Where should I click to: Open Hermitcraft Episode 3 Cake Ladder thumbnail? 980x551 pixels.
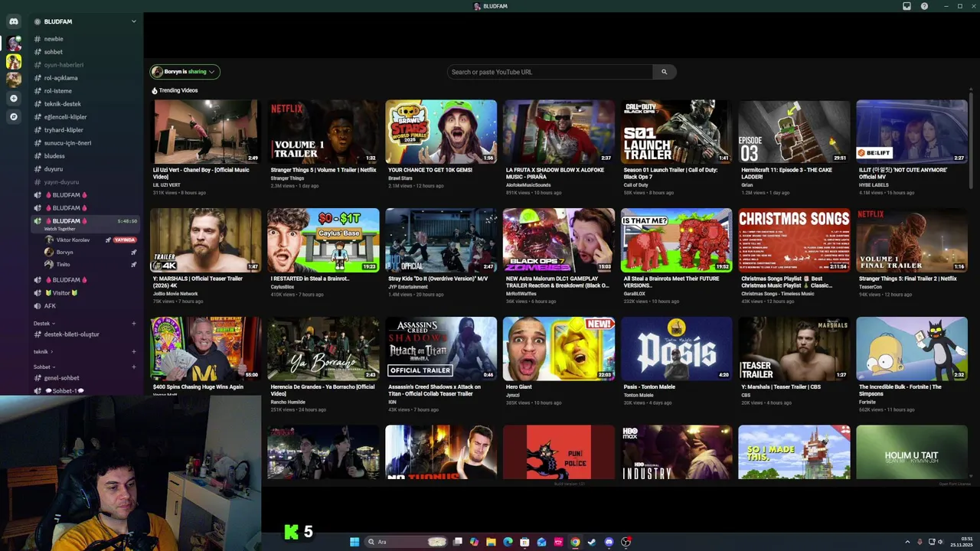(794, 132)
